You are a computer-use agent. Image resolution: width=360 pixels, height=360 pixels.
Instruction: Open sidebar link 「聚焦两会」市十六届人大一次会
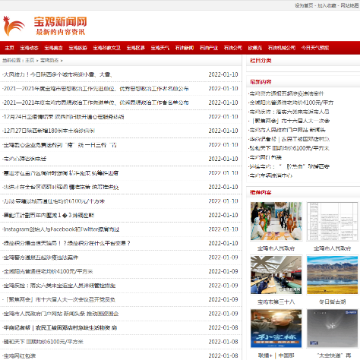290,121
